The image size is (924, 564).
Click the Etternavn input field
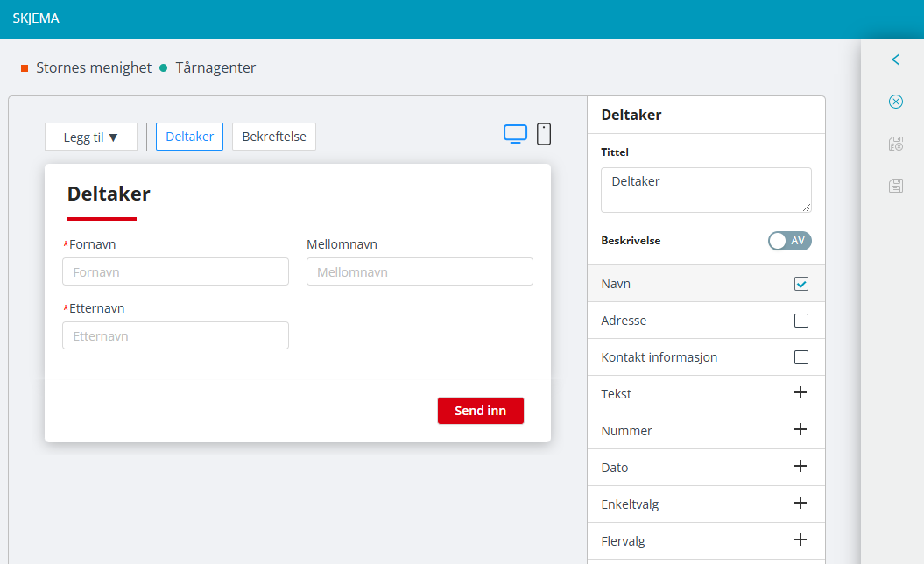pos(175,336)
